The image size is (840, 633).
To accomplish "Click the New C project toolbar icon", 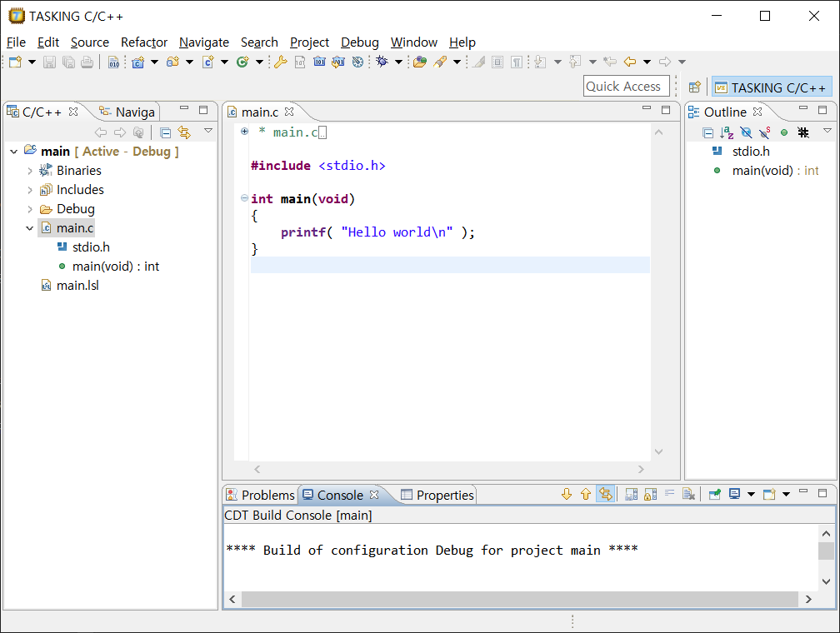I will click(138, 62).
